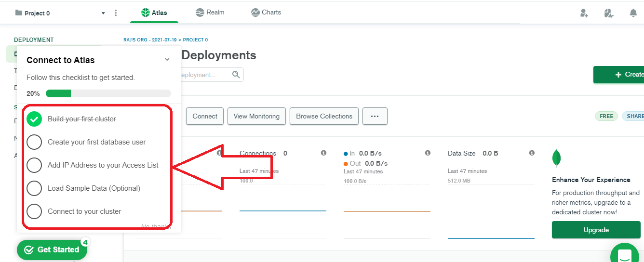
Task: Click the DEPLOYMENT sidebar heading
Action: (34, 40)
